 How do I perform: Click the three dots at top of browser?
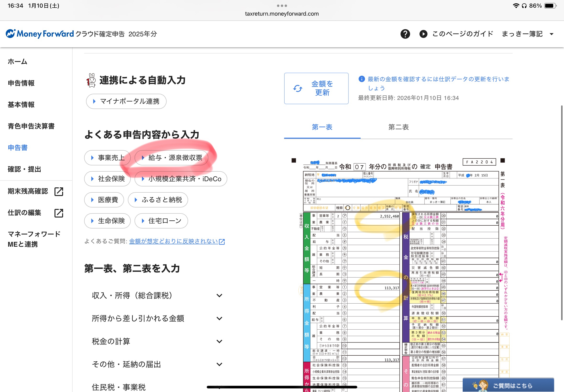(x=282, y=5)
